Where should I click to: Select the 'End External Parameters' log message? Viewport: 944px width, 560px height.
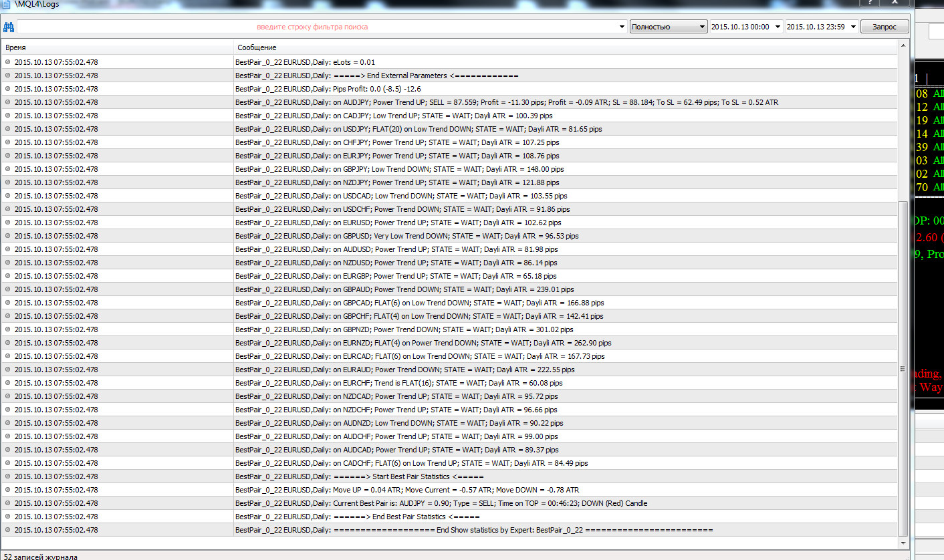click(449, 76)
